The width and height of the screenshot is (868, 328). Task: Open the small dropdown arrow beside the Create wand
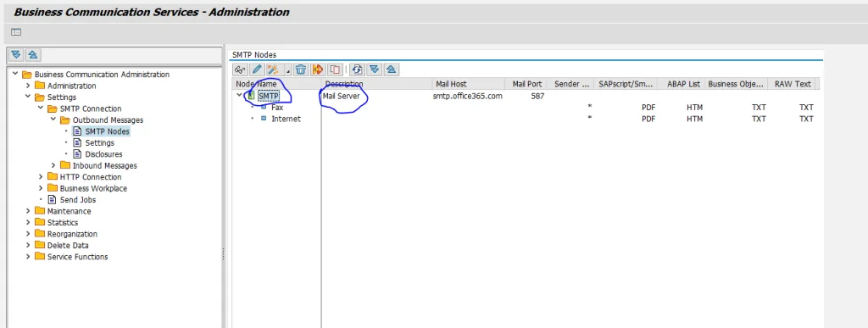tap(287, 71)
